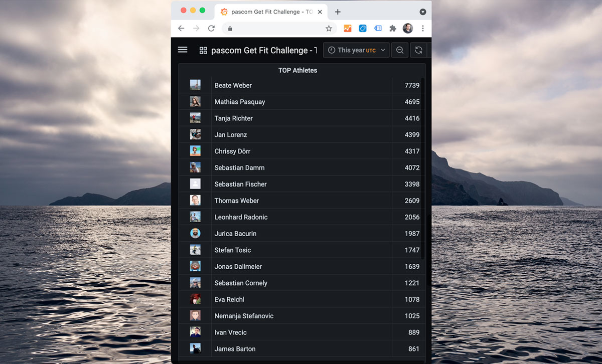Select the name 'Jan Lorenz'
Screen dimensions: 602x364
click(231, 134)
